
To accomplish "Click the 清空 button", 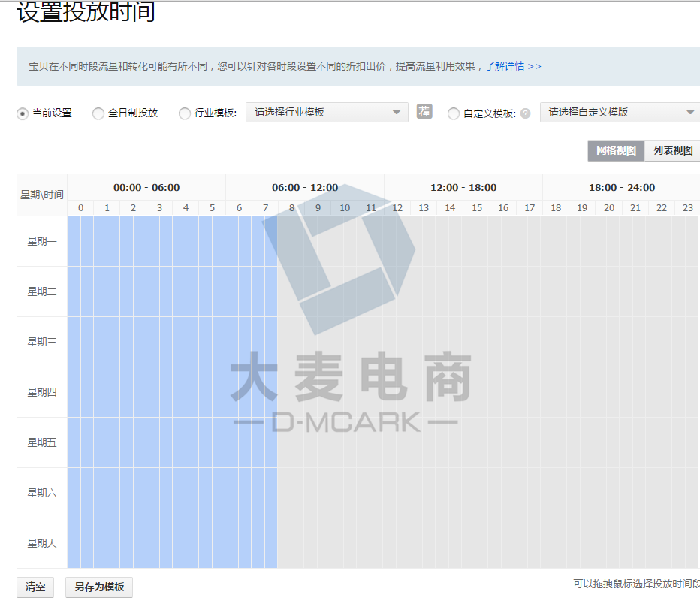I will (x=35, y=587).
